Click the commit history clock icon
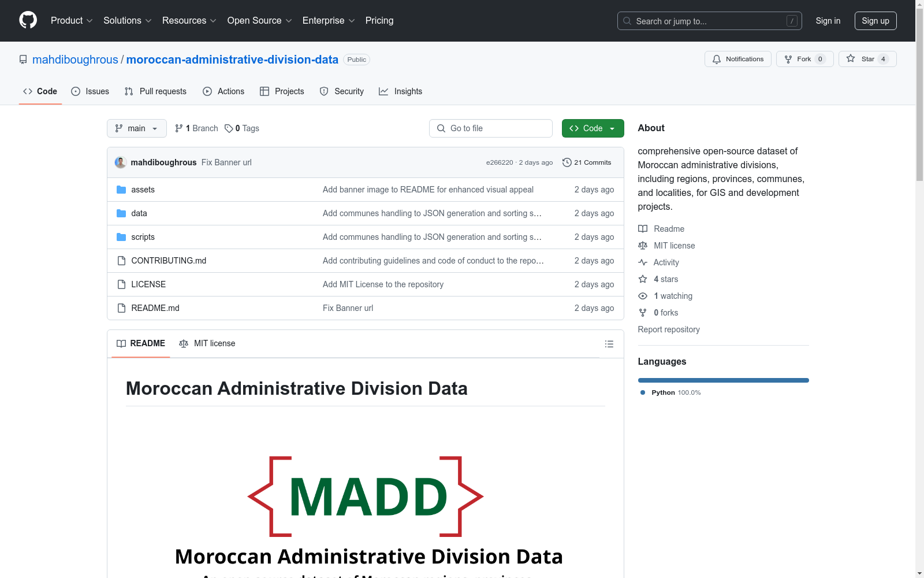924x578 pixels. click(x=567, y=162)
